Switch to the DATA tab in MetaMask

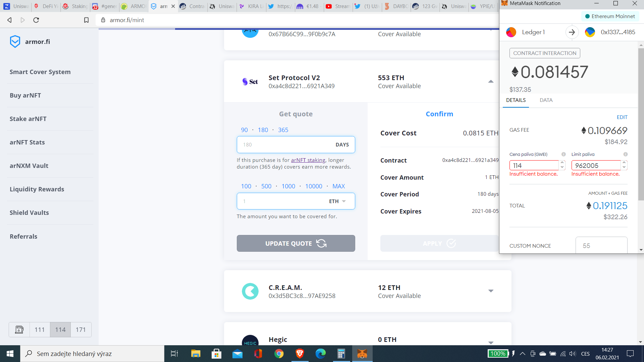pos(546,100)
